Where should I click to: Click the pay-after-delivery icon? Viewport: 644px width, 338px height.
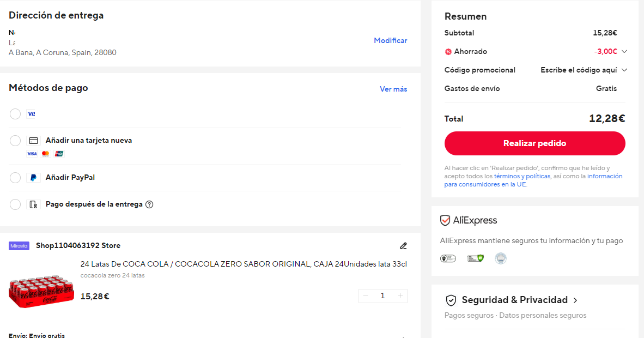(x=34, y=204)
